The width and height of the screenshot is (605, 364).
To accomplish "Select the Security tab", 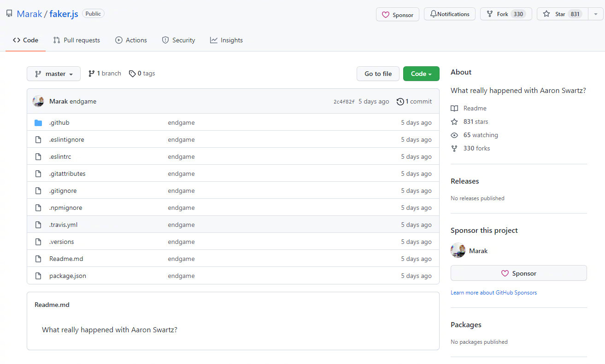I will 178,40.
